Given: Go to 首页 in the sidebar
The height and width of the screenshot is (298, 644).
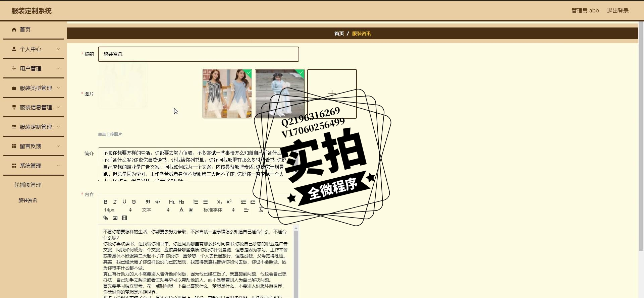Looking at the screenshot, I should coord(34,29).
